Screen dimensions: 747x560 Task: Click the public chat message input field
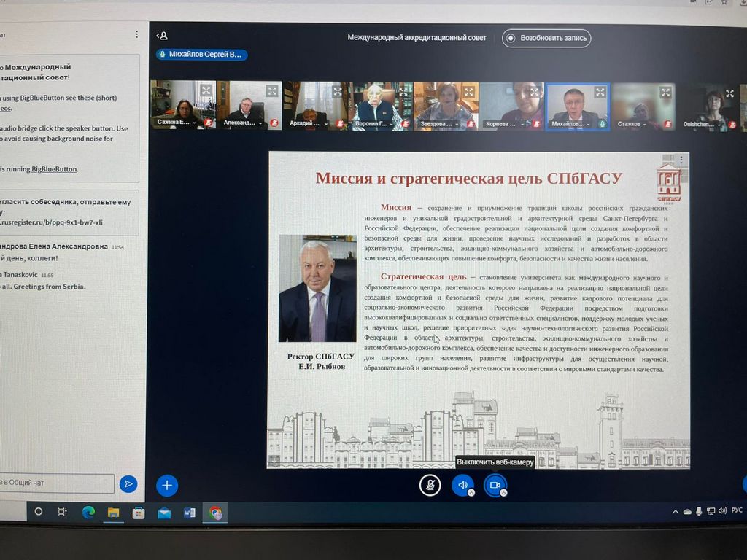[x=57, y=483]
